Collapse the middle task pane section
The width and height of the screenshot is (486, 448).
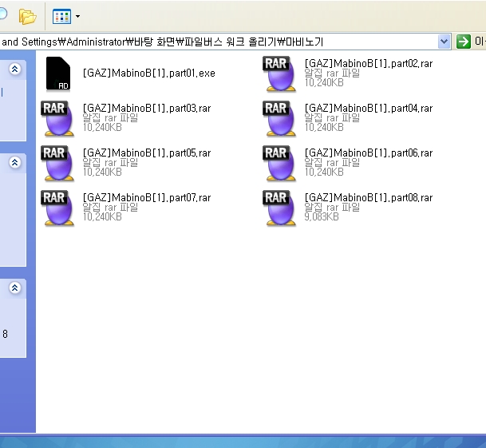15,162
